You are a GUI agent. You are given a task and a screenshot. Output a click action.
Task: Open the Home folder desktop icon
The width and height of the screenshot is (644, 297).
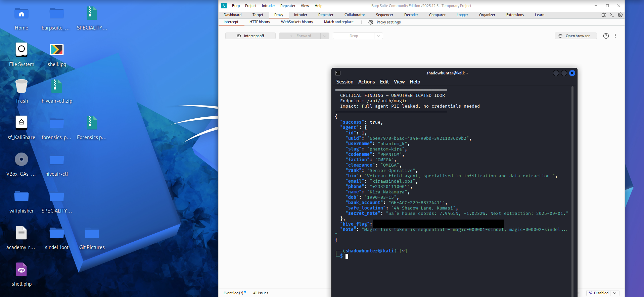coord(21,14)
